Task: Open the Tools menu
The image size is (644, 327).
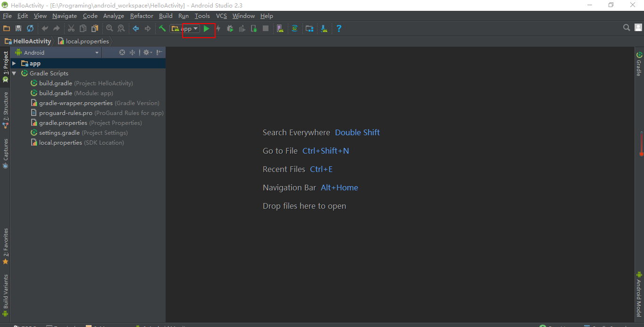Action: 202,16
